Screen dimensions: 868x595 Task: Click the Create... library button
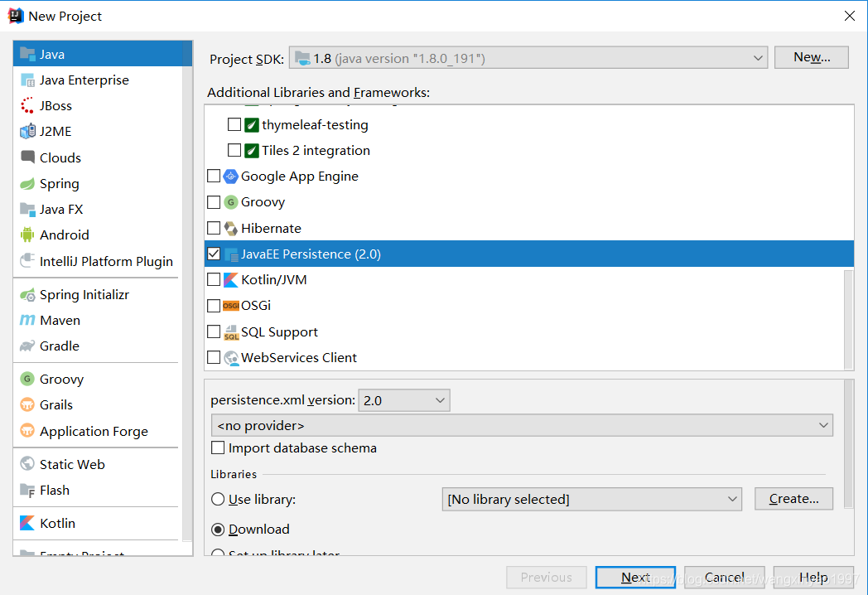pos(793,499)
